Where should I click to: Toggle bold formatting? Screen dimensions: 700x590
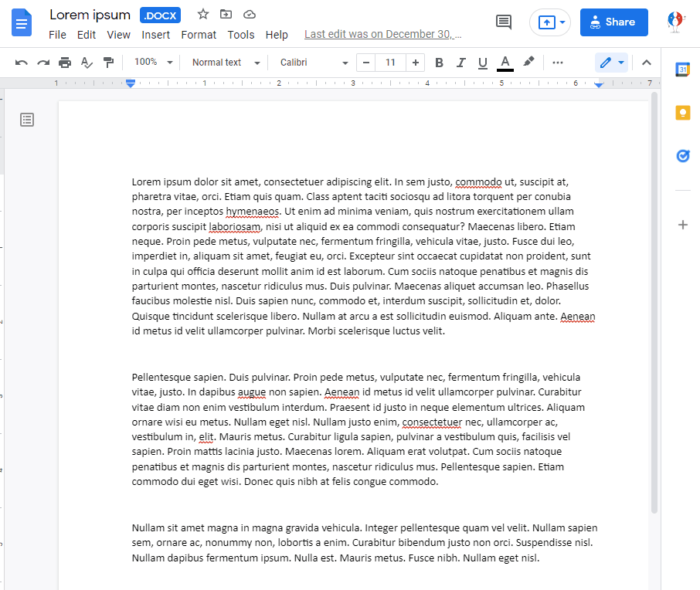pyautogui.click(x=439, y=63)
